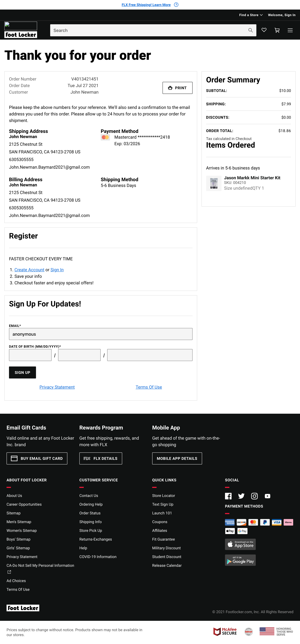Screen dimensions: 300x644
Task: Click SIGN UP button for updates
Action: (22, 372)
